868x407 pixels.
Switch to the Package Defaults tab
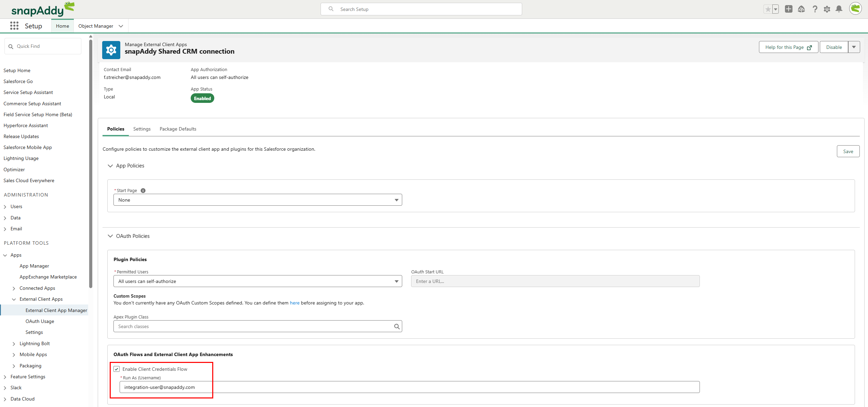(178, 129)
